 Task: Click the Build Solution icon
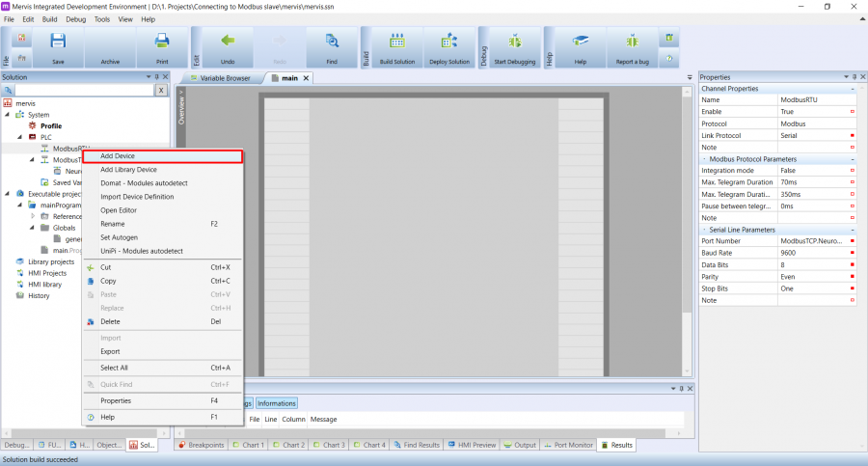396,42
